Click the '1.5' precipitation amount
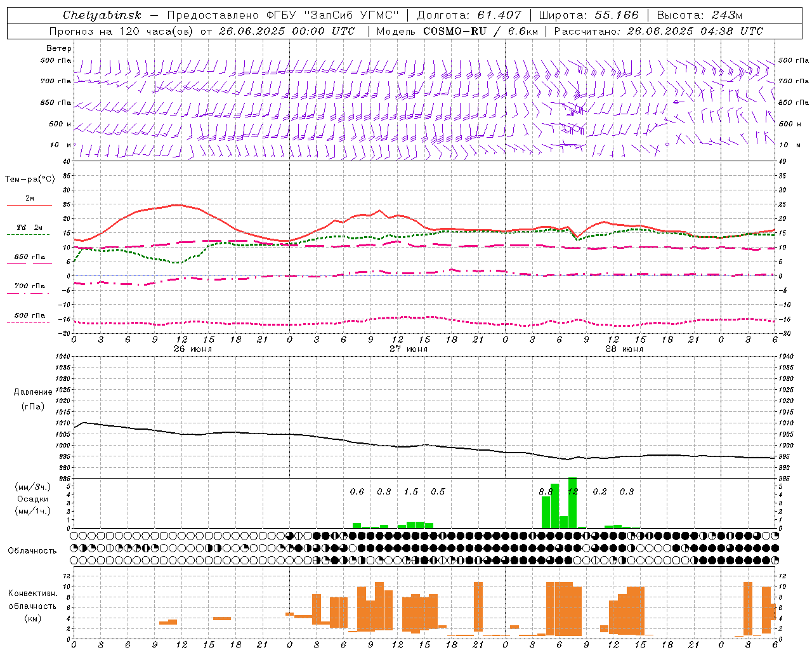This screenshot has width=812, height=650. tap(411, 491)
